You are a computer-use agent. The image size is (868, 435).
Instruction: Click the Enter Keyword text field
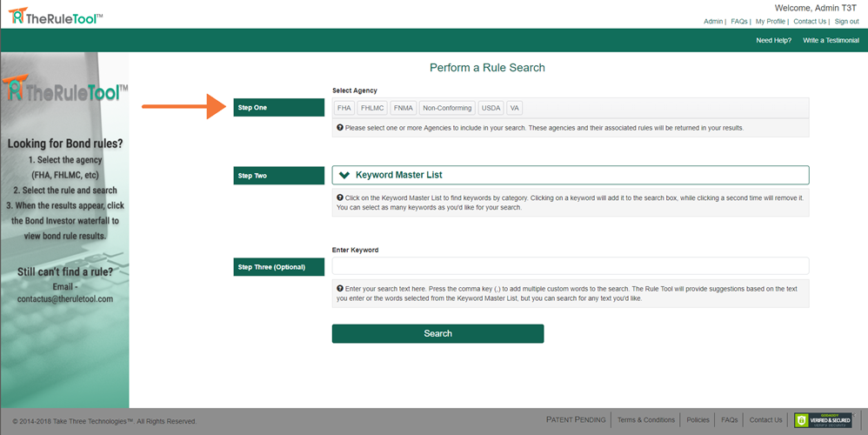click(x=570, y=265)
